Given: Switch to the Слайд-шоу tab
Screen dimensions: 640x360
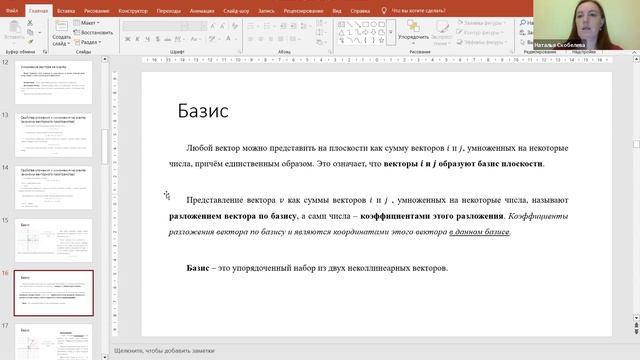Looking at the screenshot, I should pyautogui.click(x=236, y=11).
